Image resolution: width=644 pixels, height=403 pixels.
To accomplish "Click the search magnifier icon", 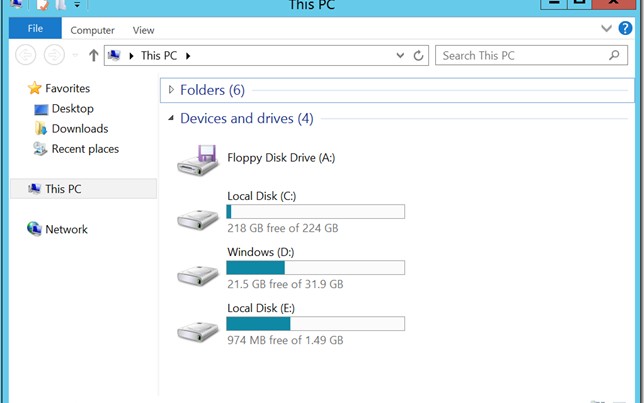I will [x=615, y=56].
